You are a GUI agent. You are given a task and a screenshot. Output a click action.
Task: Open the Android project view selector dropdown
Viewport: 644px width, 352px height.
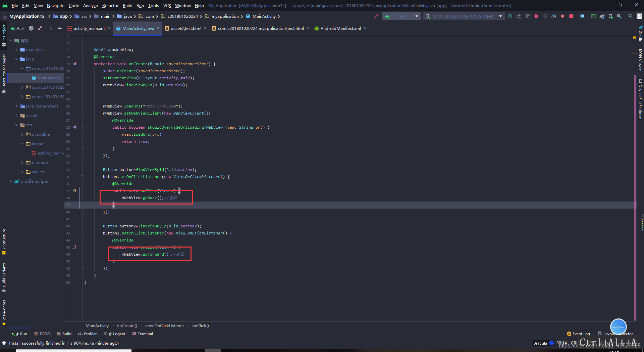click(x=18, y=28)
